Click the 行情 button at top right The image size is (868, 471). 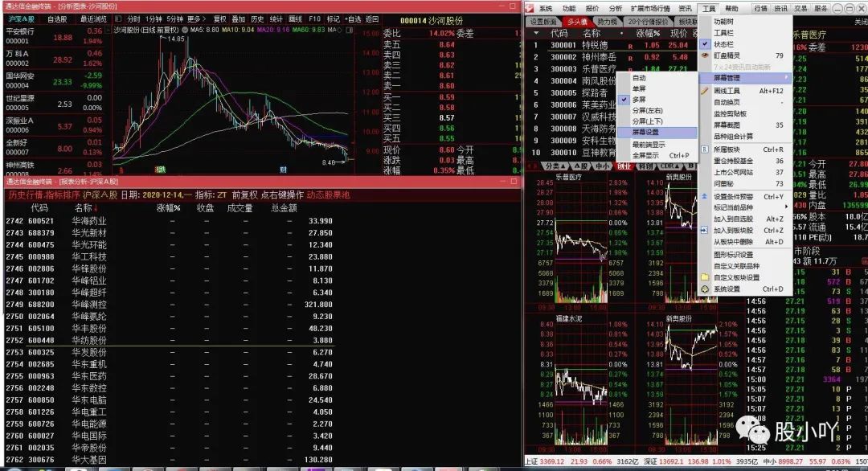point(760,8)
